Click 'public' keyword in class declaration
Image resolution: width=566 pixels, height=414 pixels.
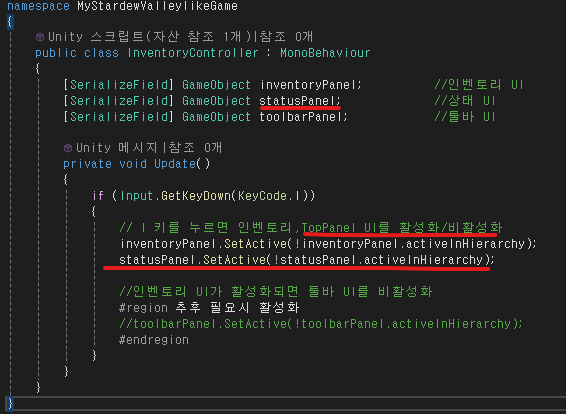(56, 53)
